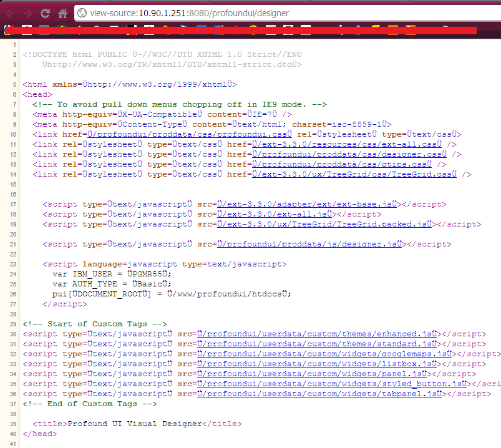Click the DOCTYPE declaration text
Image resolution: width=501 pixels, height=448 pixels.
point(162,59)
